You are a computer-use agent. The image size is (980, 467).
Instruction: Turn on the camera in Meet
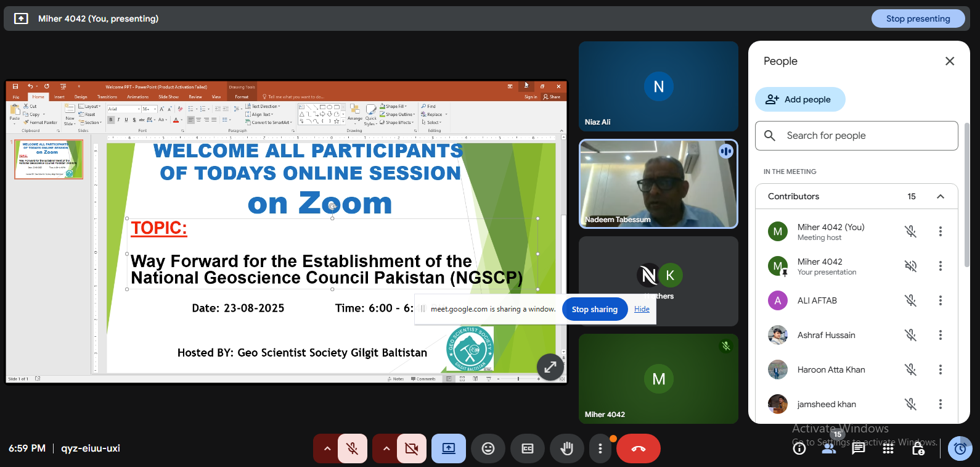coord(412,448)
